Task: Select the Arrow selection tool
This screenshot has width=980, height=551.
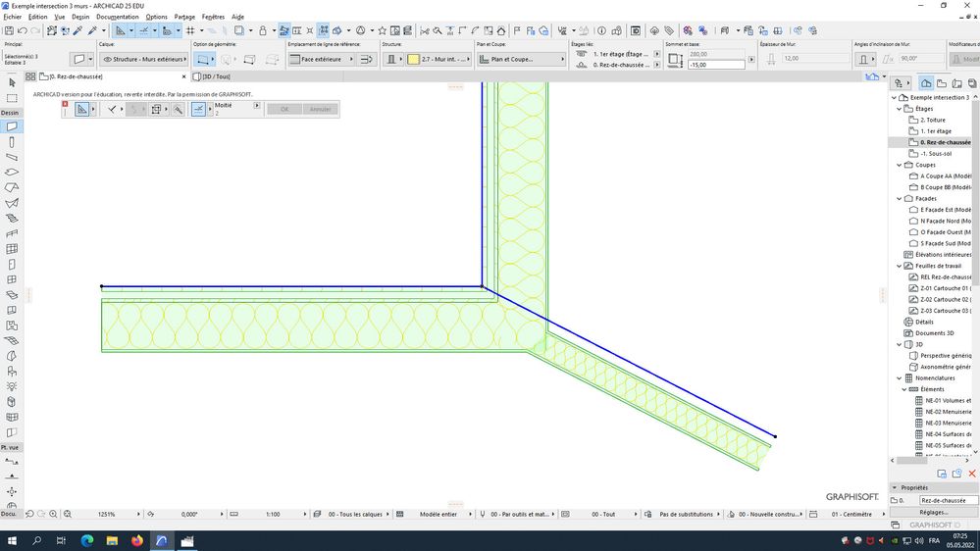Action: click(12, 82)
